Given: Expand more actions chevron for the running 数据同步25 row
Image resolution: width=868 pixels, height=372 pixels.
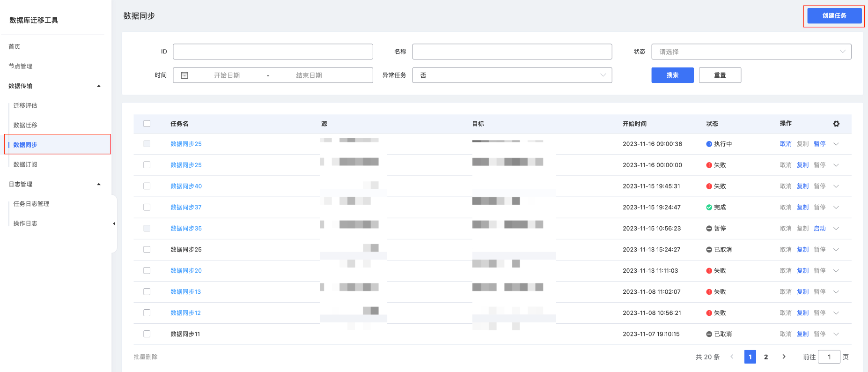Looking at the screenshot, I should (x=836, y=144).
